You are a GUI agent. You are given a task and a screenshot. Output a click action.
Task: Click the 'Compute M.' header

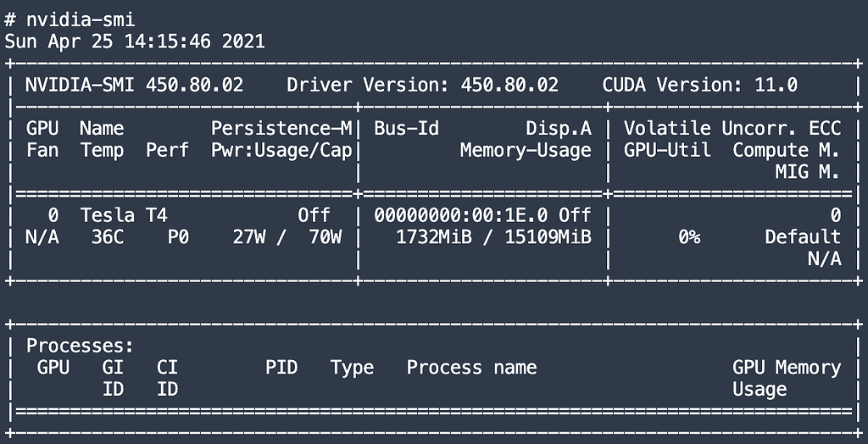point(786,150)
